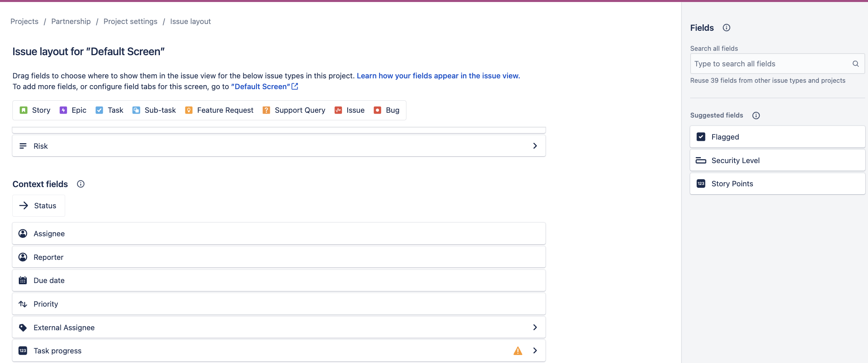This screenshot has height=363, width=868.
Task: Click the Assignee person icon
Action: tap(23, 233)
